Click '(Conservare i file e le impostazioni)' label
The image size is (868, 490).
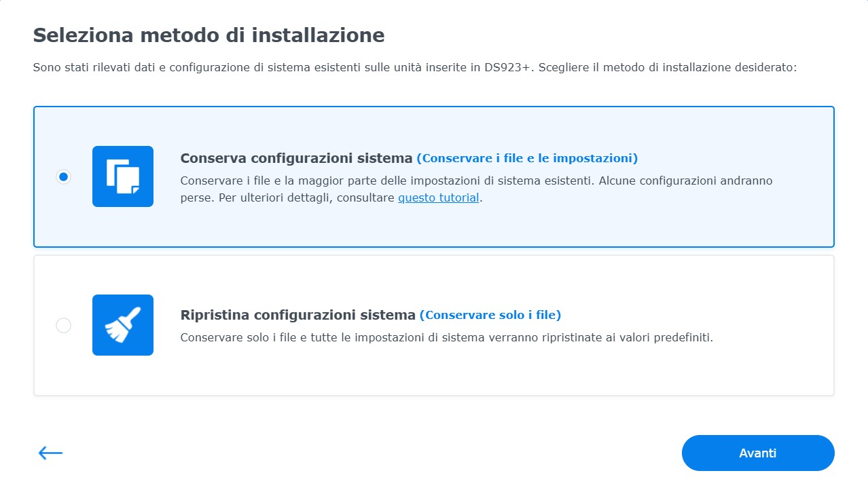(x=527, y=158)
